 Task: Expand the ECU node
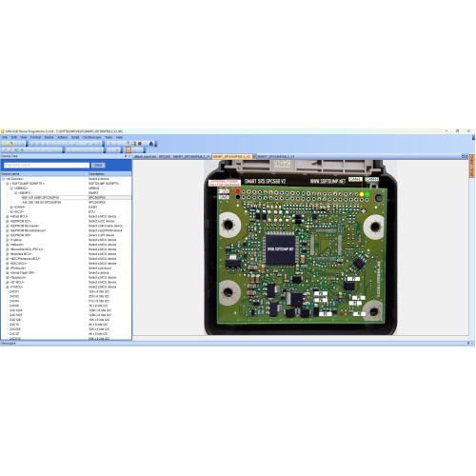11,211
